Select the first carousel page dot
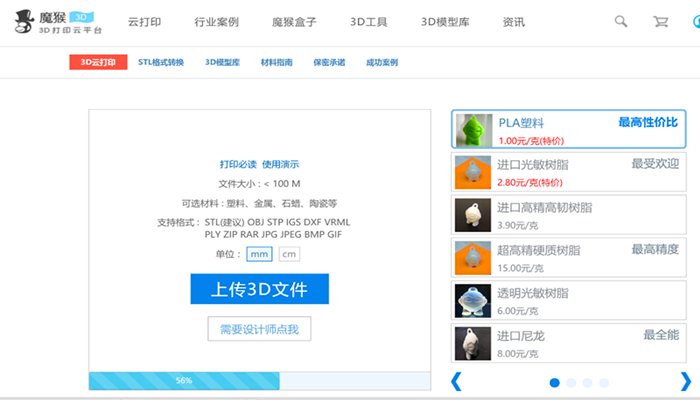The image size is (700, 400). (x=555, y=382)
